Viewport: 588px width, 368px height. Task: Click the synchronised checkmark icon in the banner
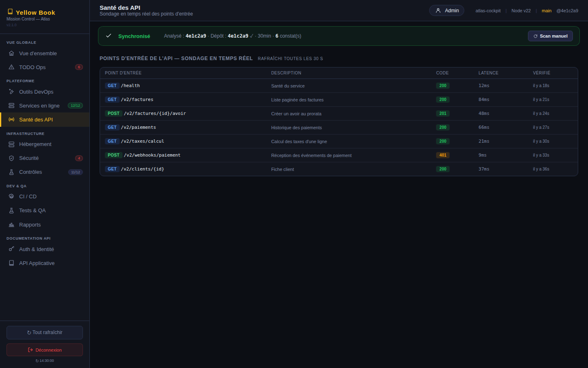pos(109,36)
